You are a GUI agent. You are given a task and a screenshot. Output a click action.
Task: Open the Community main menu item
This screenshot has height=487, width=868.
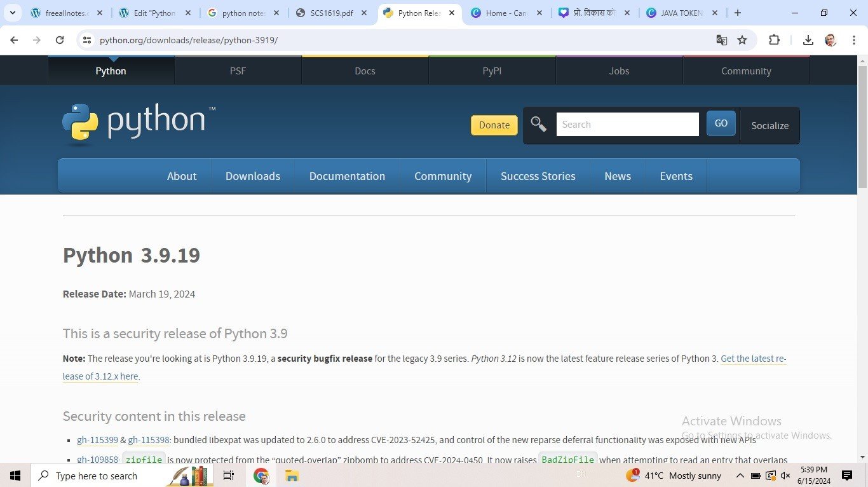click(x=443, y=176)
